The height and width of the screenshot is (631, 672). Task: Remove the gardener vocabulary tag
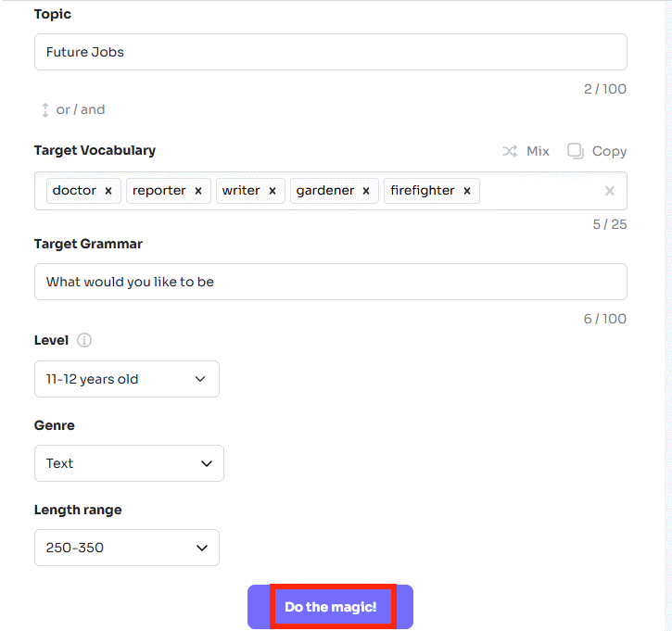coord(366,191)
